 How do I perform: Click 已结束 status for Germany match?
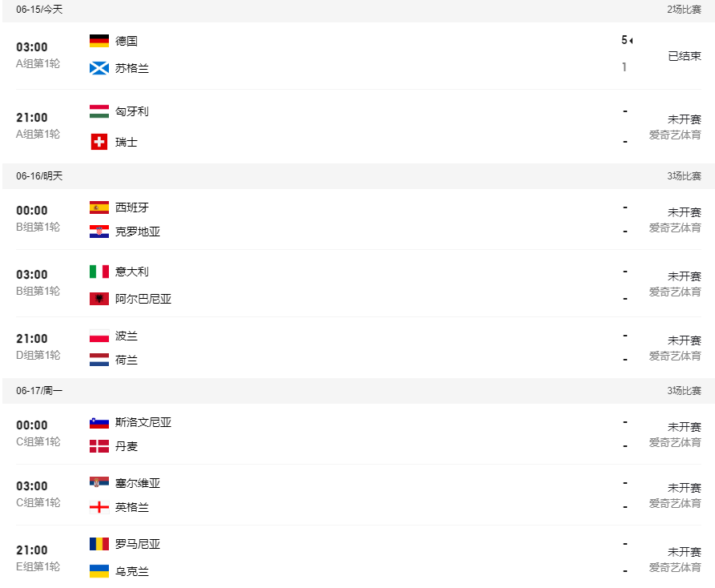point(685,56)
